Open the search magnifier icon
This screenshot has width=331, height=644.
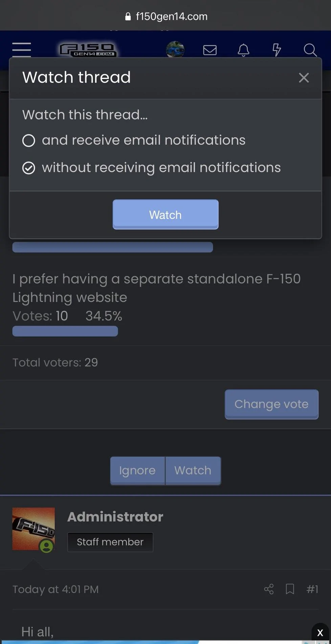click(310, 50)
